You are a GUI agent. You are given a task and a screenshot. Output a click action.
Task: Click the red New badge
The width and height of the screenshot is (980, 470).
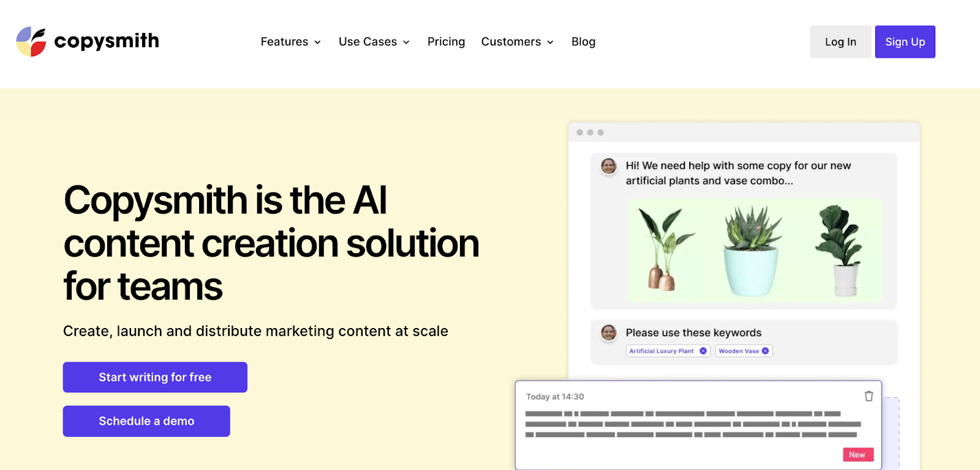pos(858,455)
